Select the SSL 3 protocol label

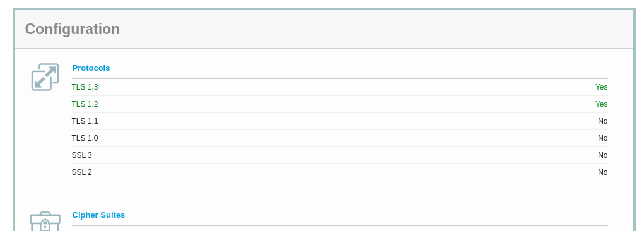(82, 155)
